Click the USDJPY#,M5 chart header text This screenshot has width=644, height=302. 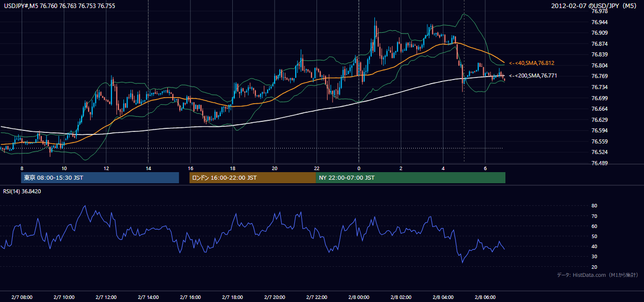coord(59,6)
